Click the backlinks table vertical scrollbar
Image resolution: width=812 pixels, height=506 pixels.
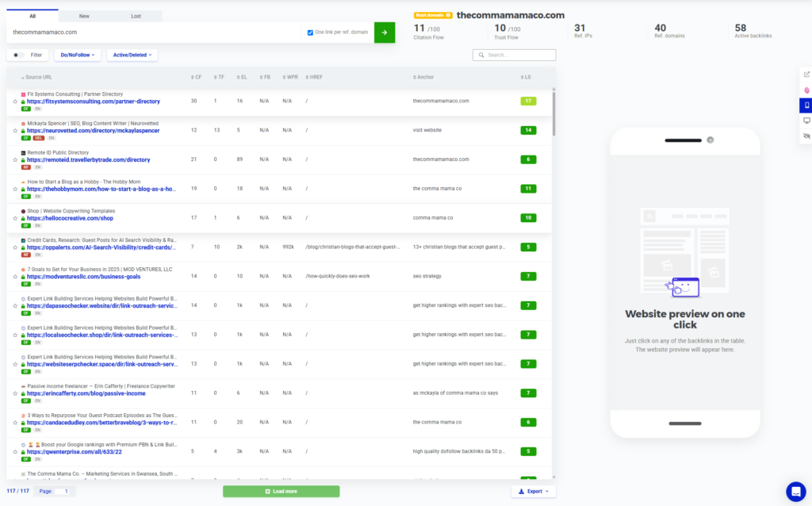[553, 113]
